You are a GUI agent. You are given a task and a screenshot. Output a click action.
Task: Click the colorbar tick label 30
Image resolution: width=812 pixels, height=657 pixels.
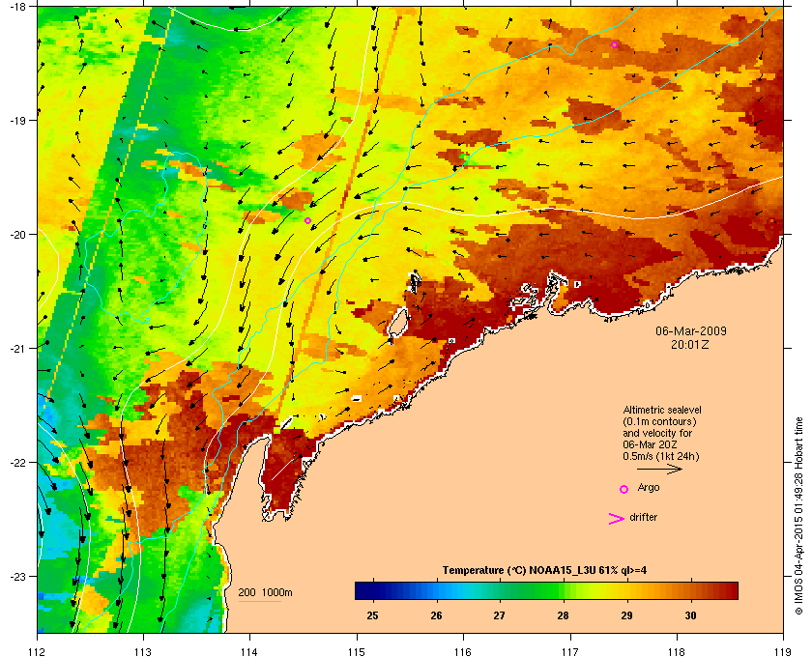[x=690, y=615]
